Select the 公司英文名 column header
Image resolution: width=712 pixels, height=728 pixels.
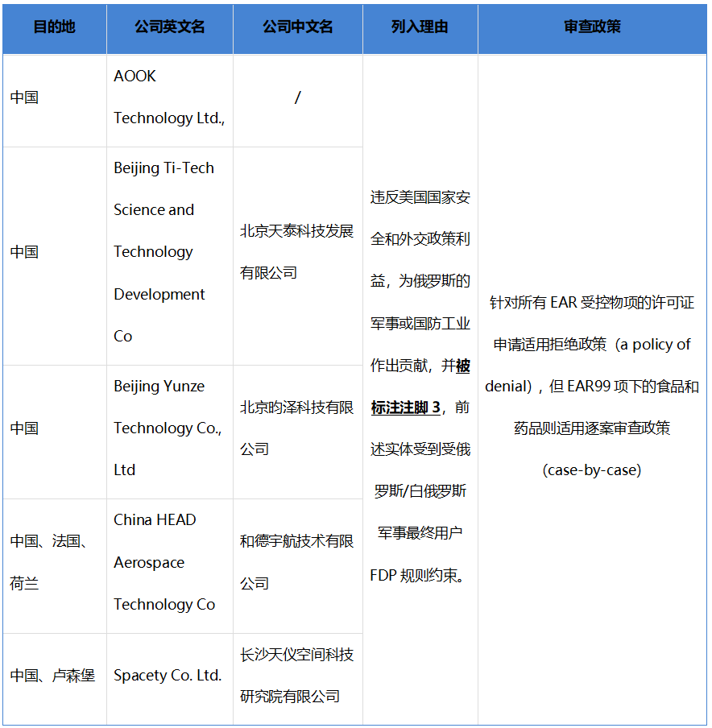(x=169, y=27)
